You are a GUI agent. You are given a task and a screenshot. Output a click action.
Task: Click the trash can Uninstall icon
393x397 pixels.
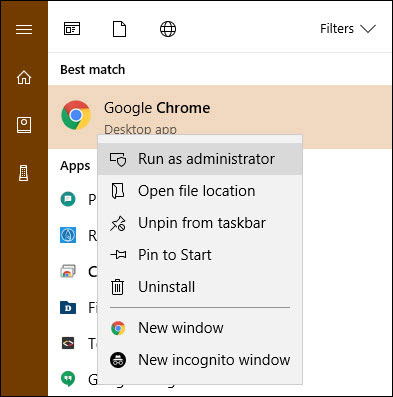(x=117, y=287)
